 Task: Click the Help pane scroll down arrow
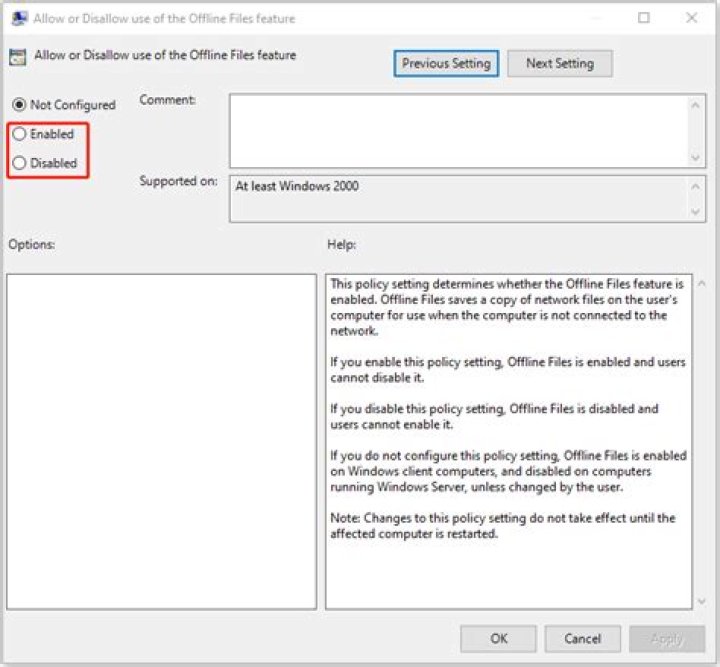[702, 601]
